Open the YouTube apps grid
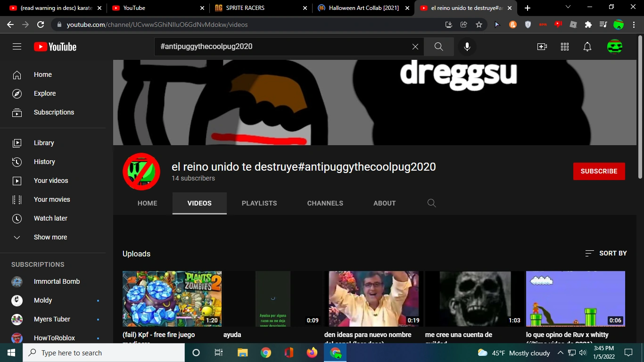 click(x=564, y=46)
